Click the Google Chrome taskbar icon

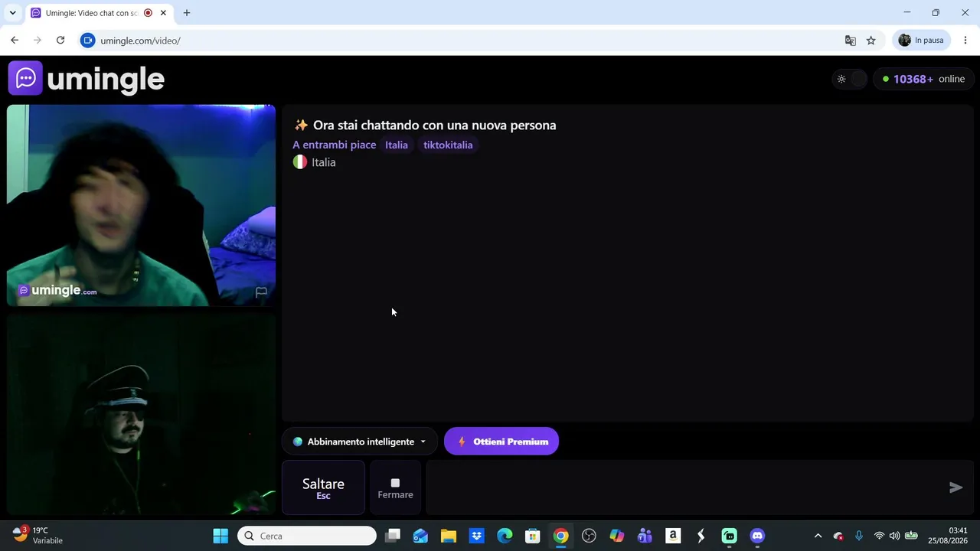561,536
